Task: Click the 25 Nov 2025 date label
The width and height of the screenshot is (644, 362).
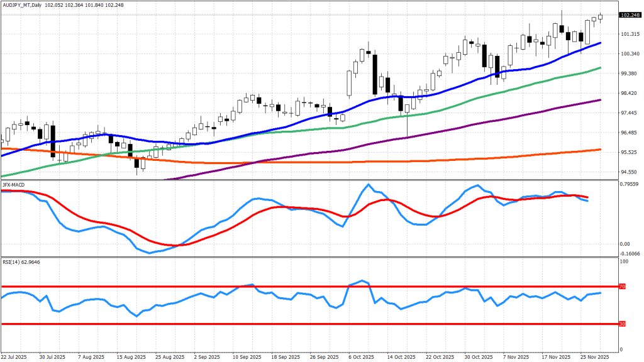Action: click(596, 356)
